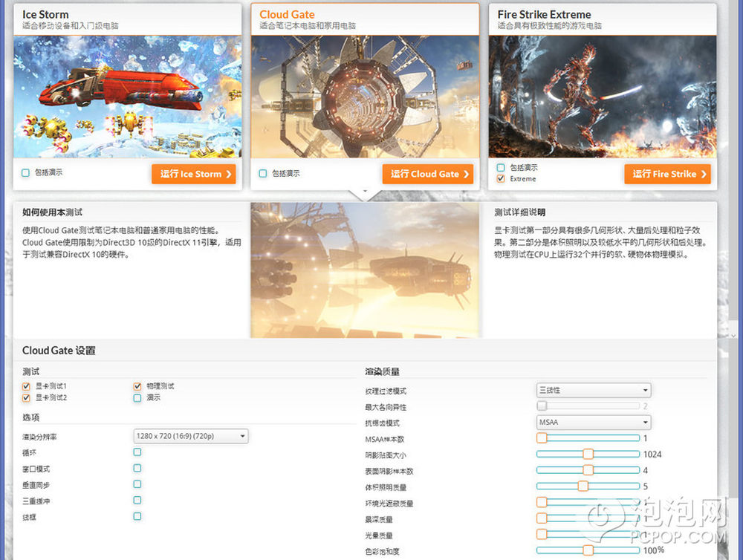This screenshot has width=743, height=560.
Task: Click the Ice Storm card title
Action: pos(45,15)
